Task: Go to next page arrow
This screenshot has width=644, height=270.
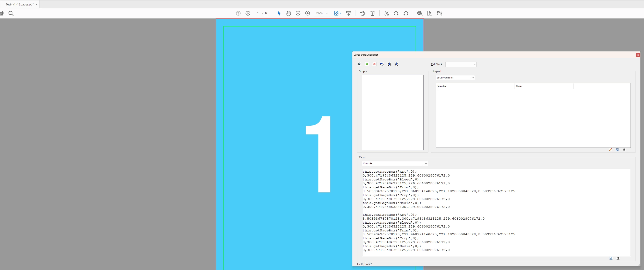Action: (248, 13)
